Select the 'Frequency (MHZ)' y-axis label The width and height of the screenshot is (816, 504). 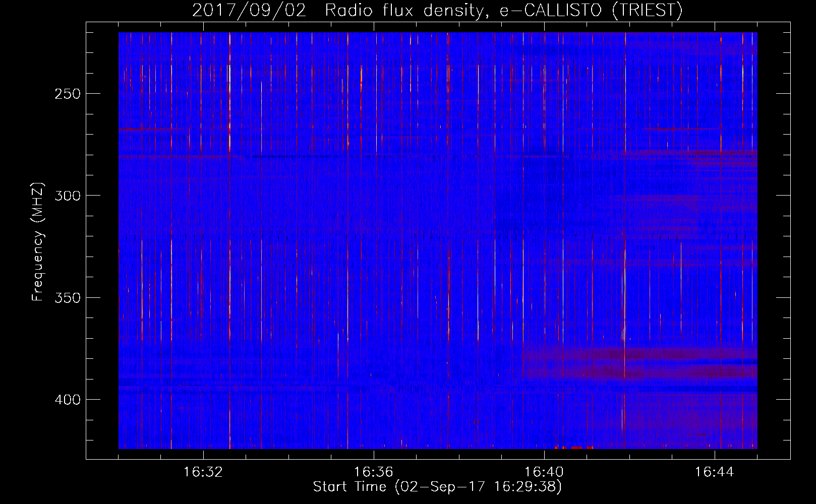tap(37, 242)
